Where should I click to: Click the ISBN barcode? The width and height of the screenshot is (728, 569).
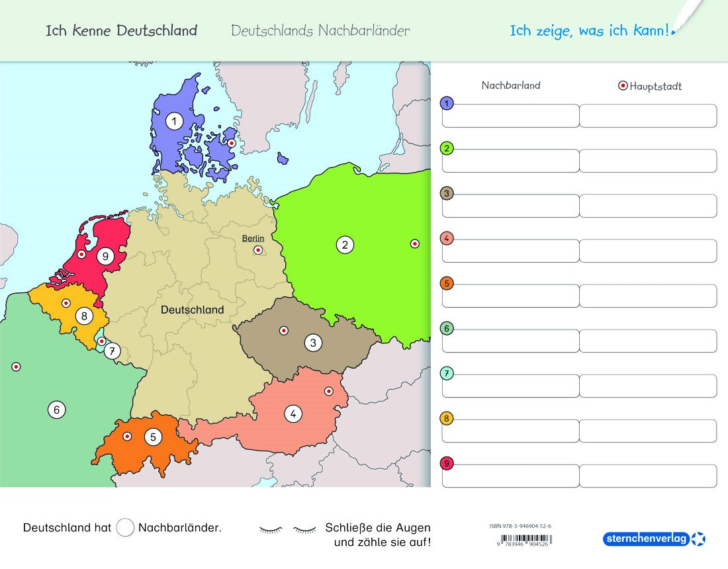(523, 540)
